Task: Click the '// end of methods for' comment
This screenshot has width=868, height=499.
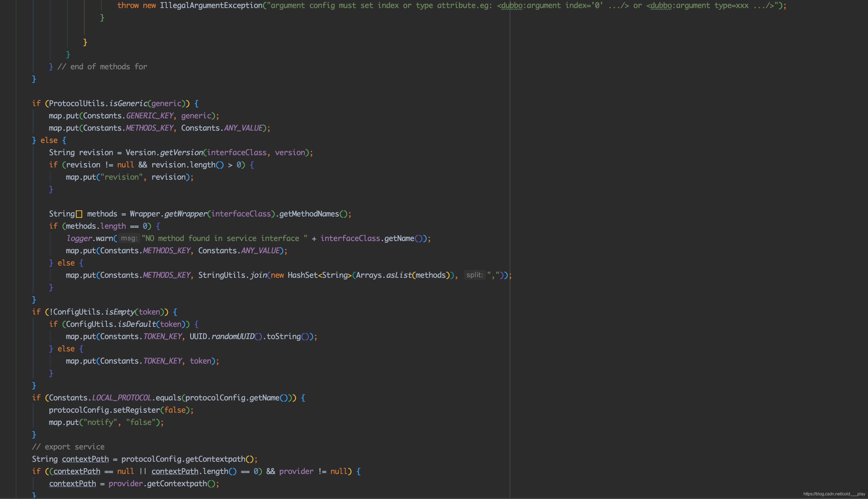Action: [102, 67]
